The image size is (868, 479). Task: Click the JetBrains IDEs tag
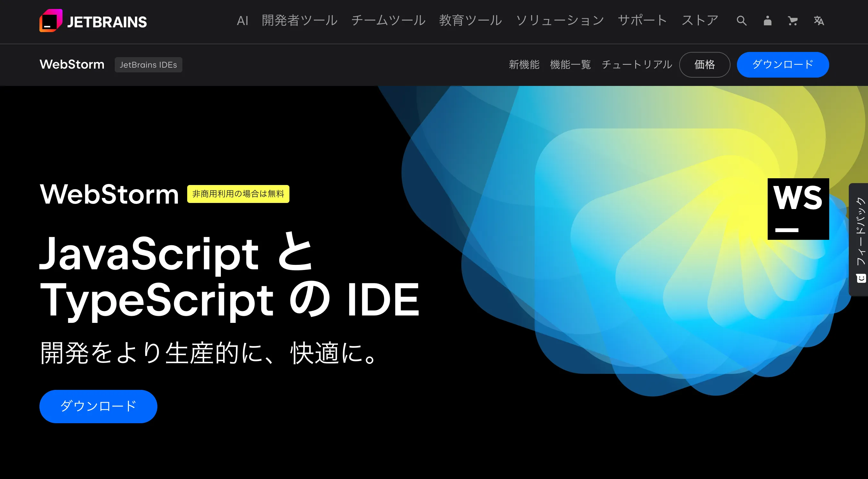(x=148, y=65)
